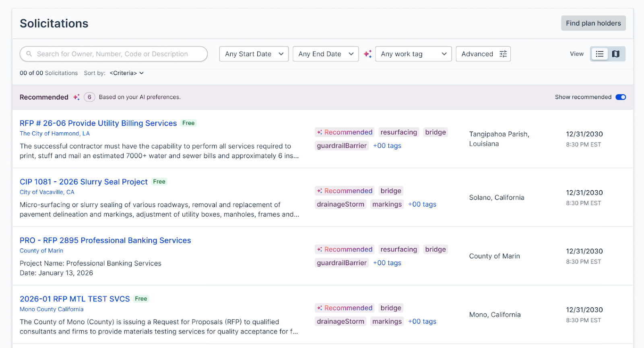Screen dimensions: 644x348
Task: Click markings tag on Slurry Seal row
Action: point(387,204)
